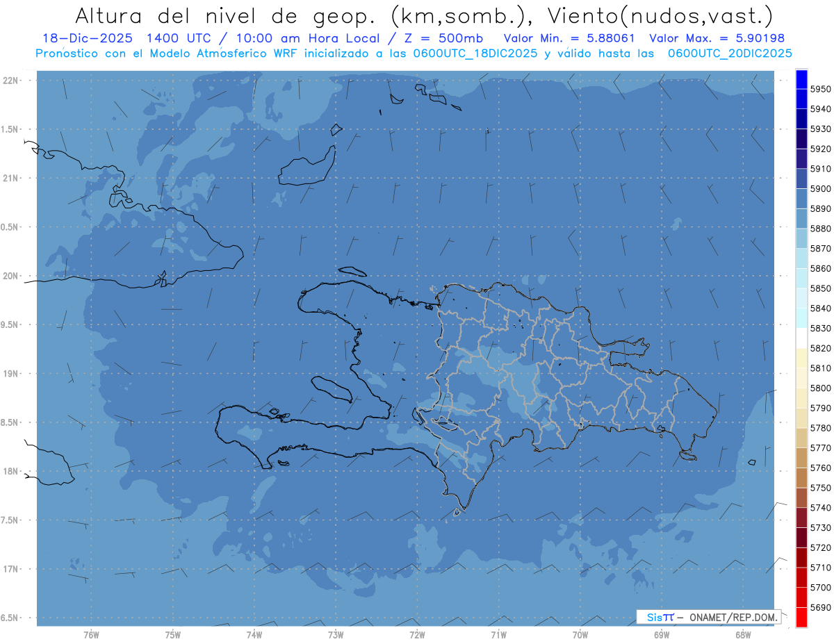Click the '68W' longitude label
834x644 pixels.
(x=743, y=635)
